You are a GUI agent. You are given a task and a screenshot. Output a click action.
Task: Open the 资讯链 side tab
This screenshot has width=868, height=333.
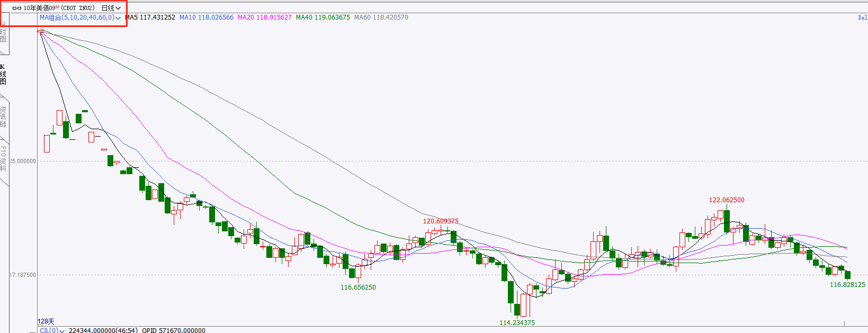coord(3,116)
